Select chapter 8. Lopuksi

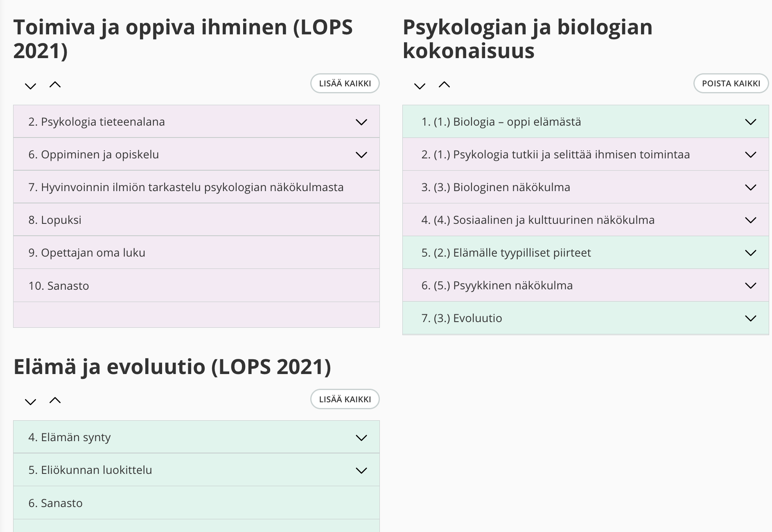click(x=55, y=220)
